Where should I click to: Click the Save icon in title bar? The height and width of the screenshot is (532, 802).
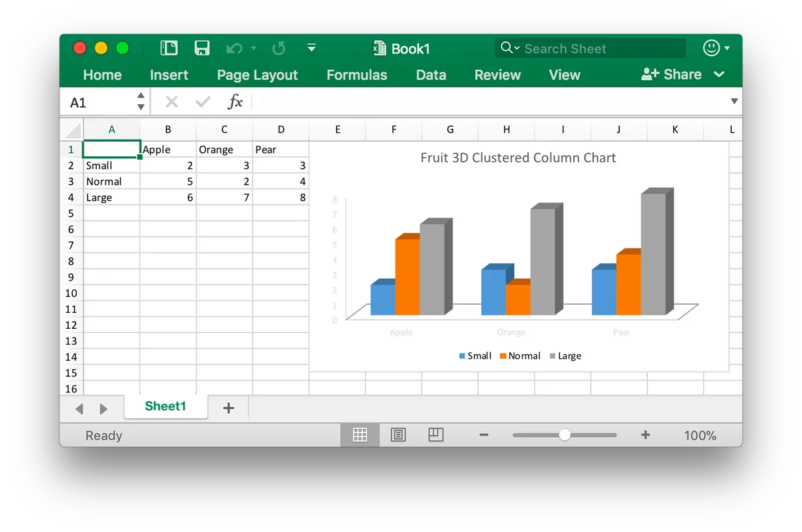203,48
